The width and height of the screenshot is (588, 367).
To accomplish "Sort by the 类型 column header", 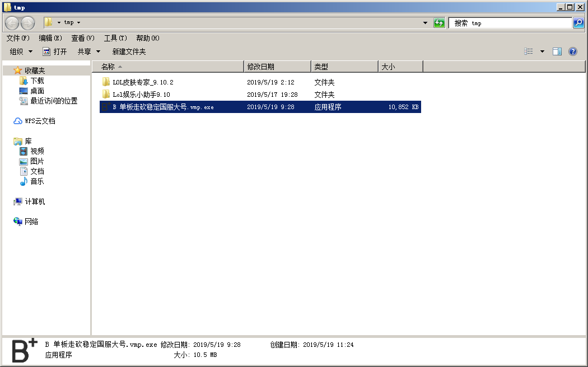I will click(344, 67).
